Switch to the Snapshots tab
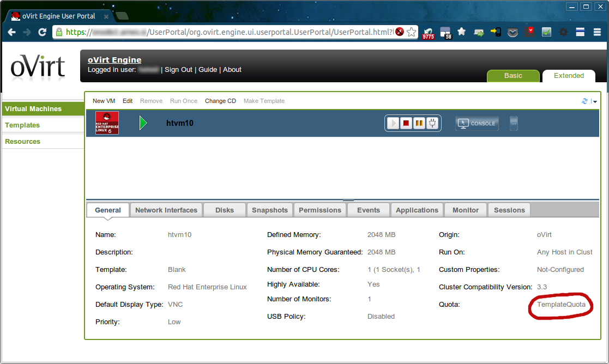Screen dimensions: 609x364 point(269,210)
